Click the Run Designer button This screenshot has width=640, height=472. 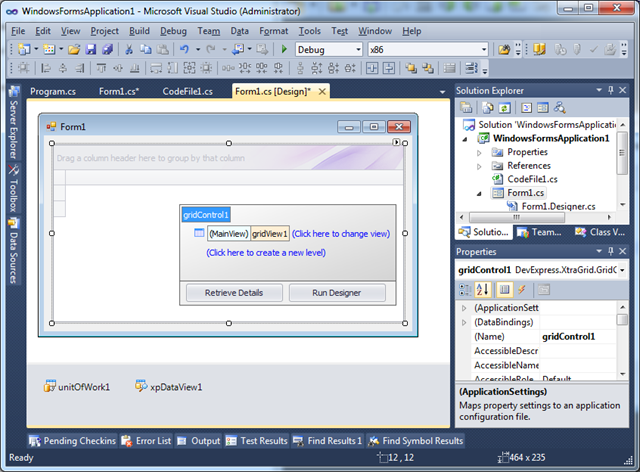tap(337, 293)
